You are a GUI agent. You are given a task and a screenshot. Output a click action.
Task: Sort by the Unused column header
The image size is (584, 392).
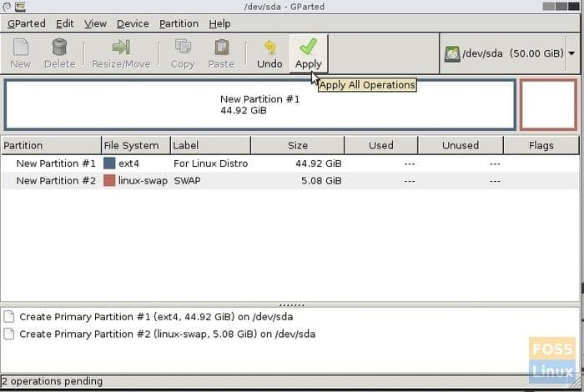click(x=461, y=145)
